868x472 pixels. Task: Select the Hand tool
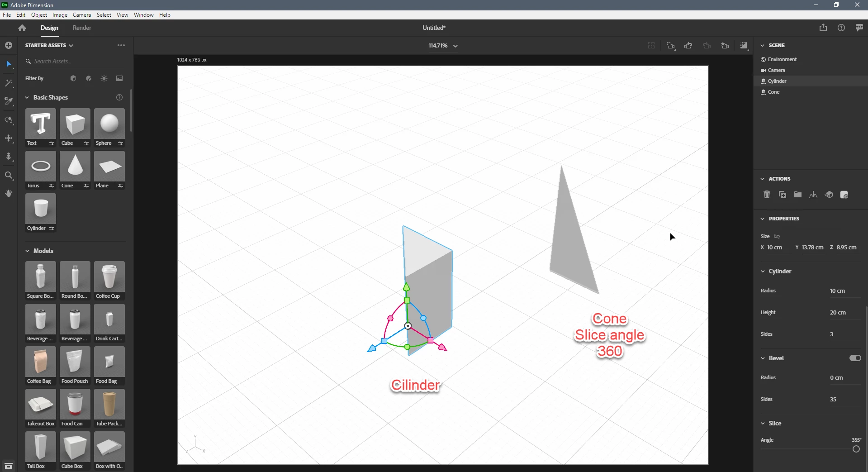tap(9, 193)
